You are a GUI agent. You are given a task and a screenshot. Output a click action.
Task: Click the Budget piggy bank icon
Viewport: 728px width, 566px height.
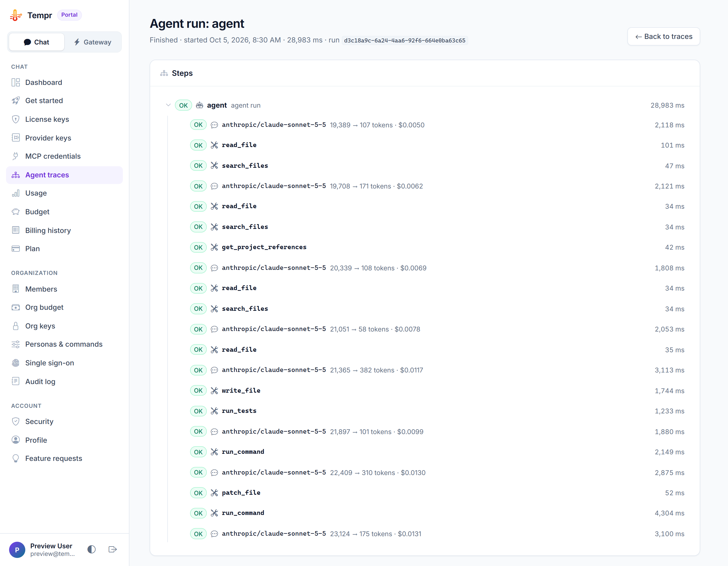[16, 212]
